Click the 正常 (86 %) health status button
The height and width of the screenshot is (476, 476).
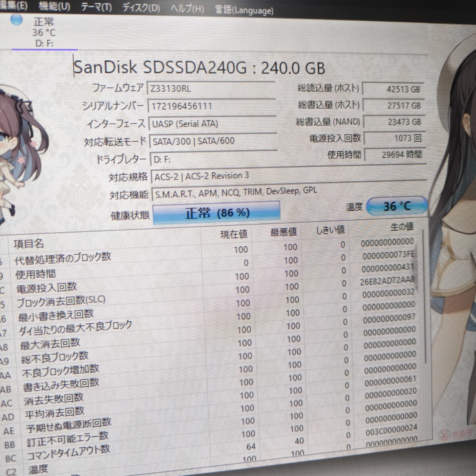[217, 213]
